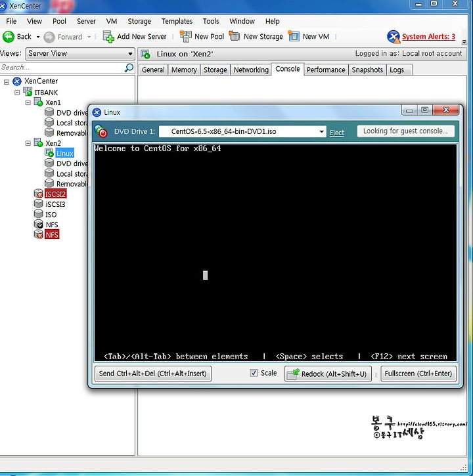Open the Help menu
The image size is (473, 476).
click(x=272, y=21)
